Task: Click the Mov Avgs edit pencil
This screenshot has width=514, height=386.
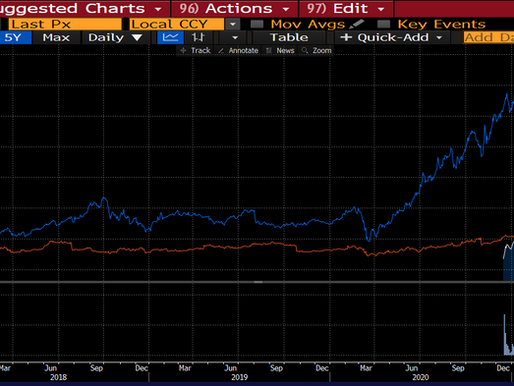Action: pos(357,24)
